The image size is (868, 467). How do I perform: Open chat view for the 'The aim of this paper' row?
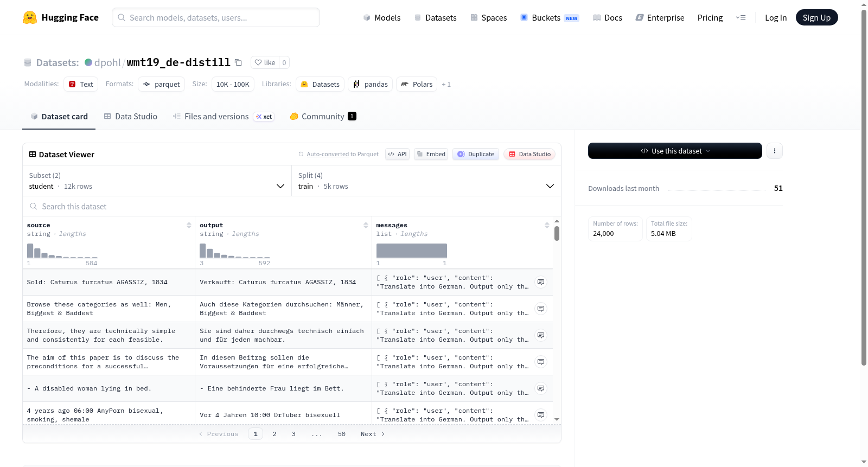tap(541, 362)
